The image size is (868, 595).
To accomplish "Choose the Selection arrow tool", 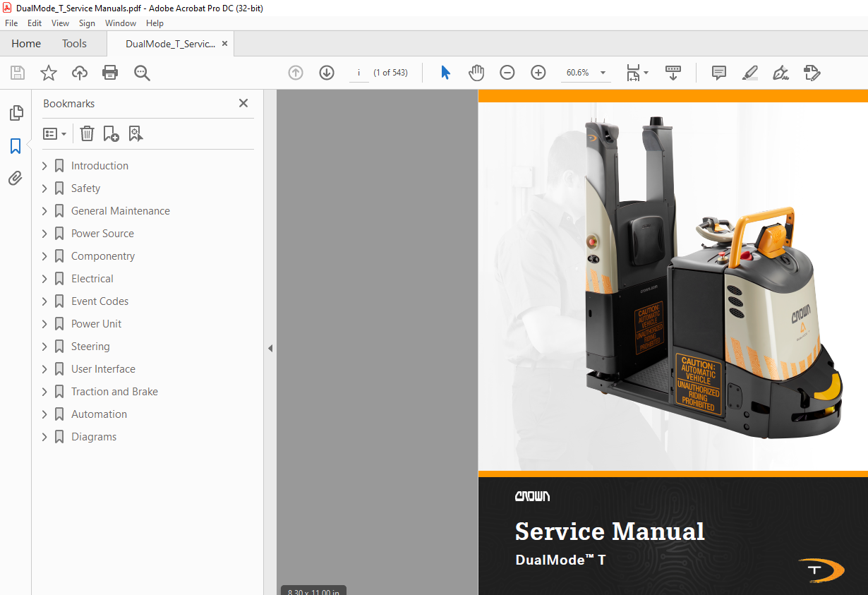I will pyautogui.click(x=445, y=73).
